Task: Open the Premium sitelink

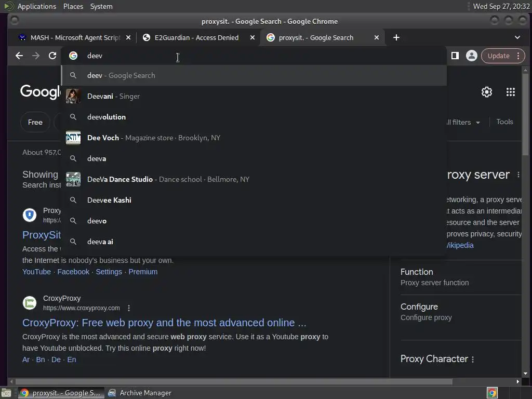Action: (143, 272)
